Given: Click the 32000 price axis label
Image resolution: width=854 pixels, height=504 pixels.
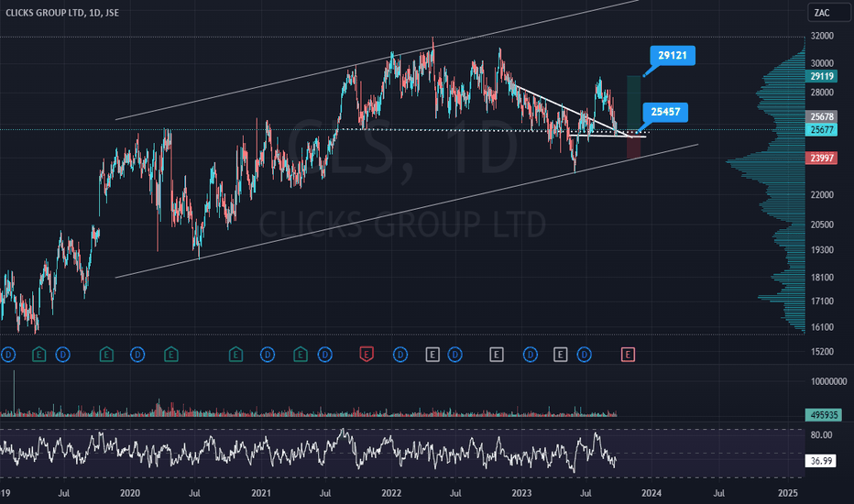Looking at the screenshot, I should point(822,36).
